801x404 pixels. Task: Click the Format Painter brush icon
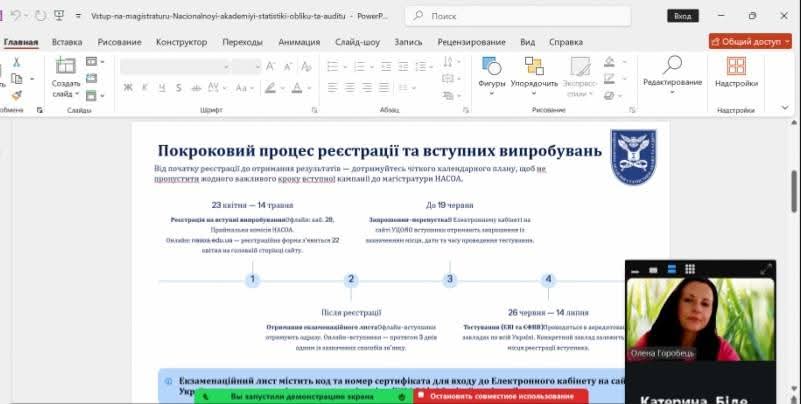tap(16, 95)
